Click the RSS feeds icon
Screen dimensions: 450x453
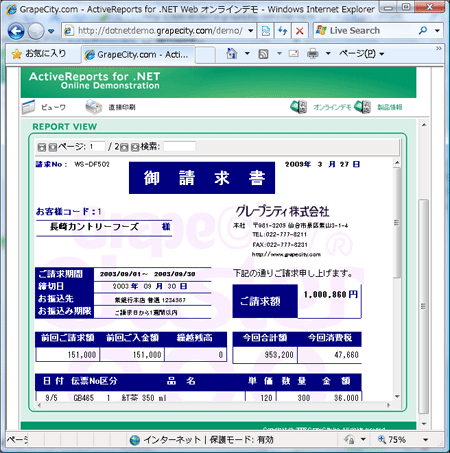263,54
